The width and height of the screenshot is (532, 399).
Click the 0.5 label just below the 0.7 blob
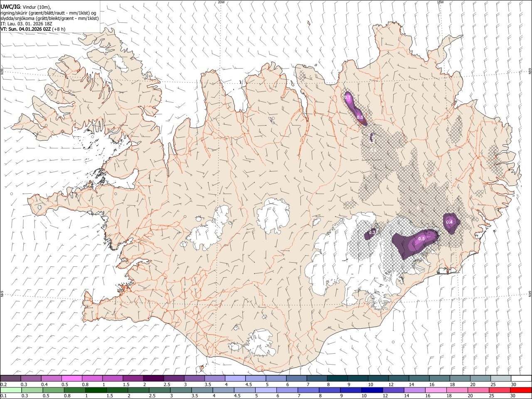point(360,118)
